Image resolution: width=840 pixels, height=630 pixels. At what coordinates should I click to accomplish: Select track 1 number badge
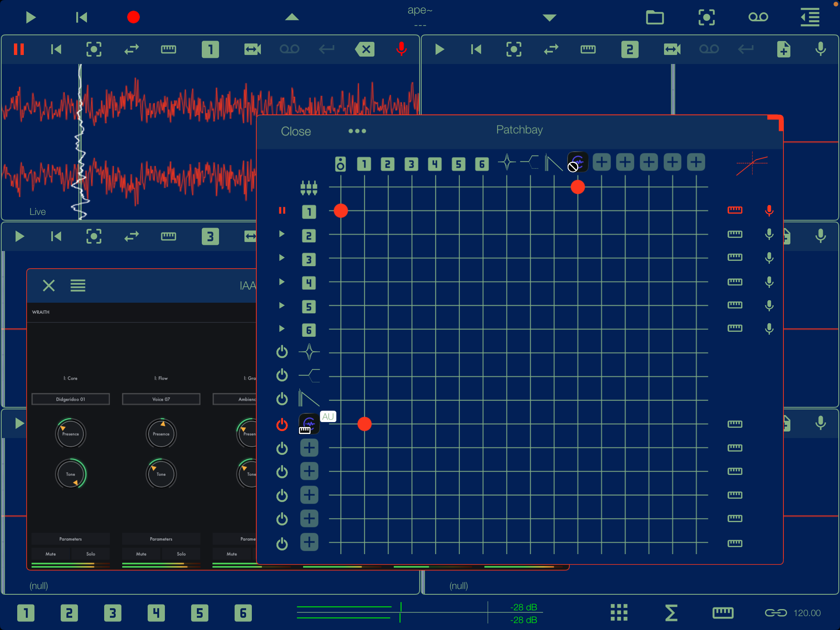point(210,49)
